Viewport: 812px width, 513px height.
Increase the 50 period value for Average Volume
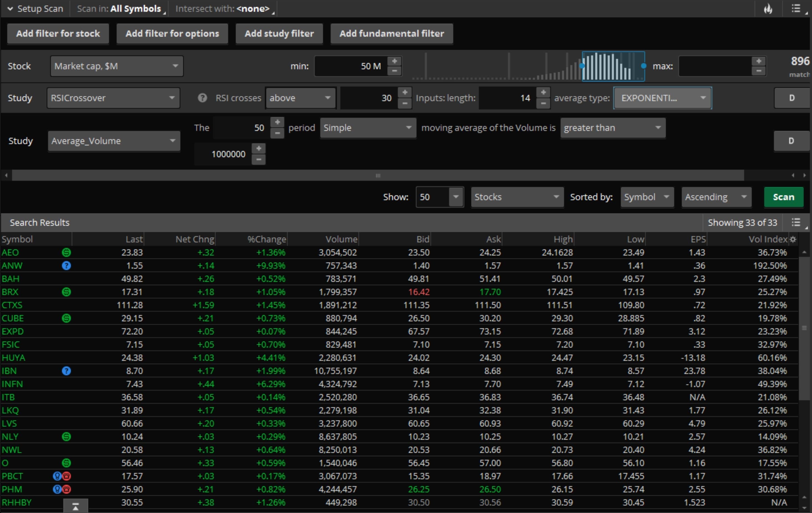[x=277, y=122]
